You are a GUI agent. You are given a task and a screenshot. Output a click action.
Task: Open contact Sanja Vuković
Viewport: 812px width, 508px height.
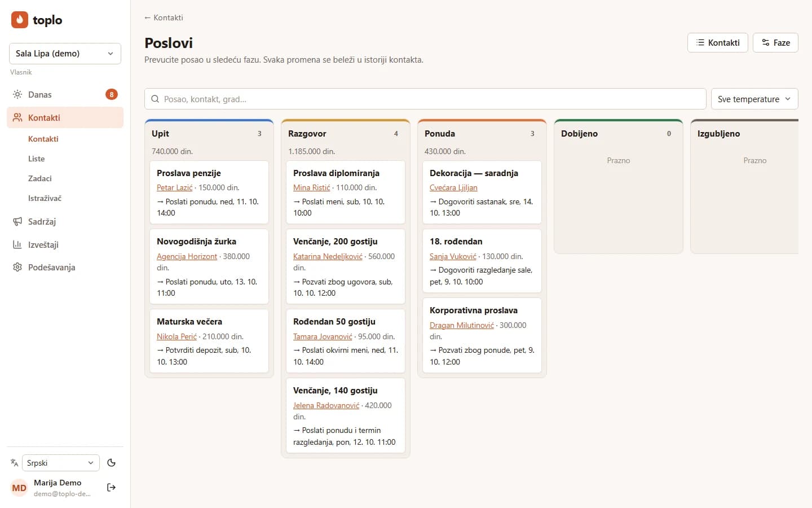(453, 256)
